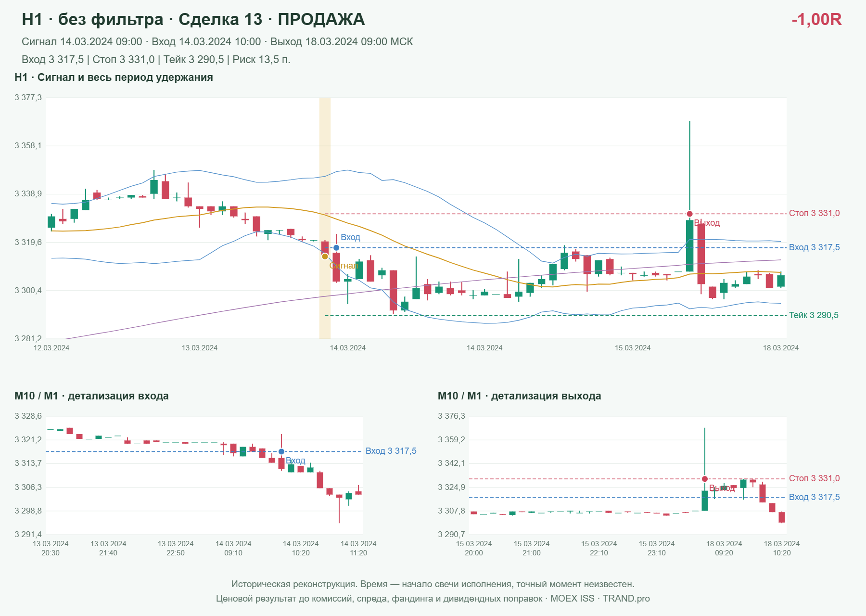Click heading 'H1 · Сигнал и весь период удержания'

click(114, 77)
